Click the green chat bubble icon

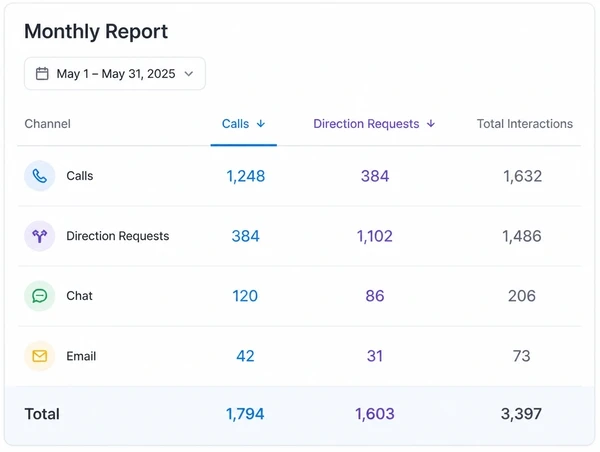point(40,296)
